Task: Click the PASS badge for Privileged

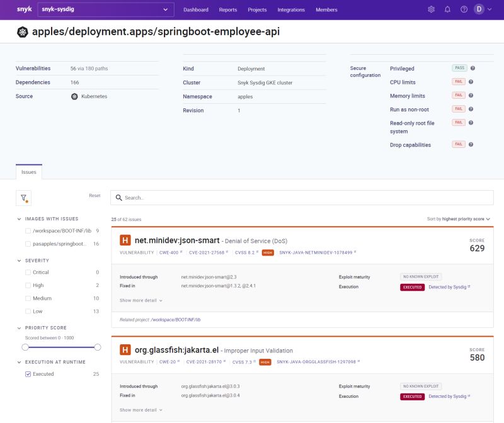Action: point(459,68)
